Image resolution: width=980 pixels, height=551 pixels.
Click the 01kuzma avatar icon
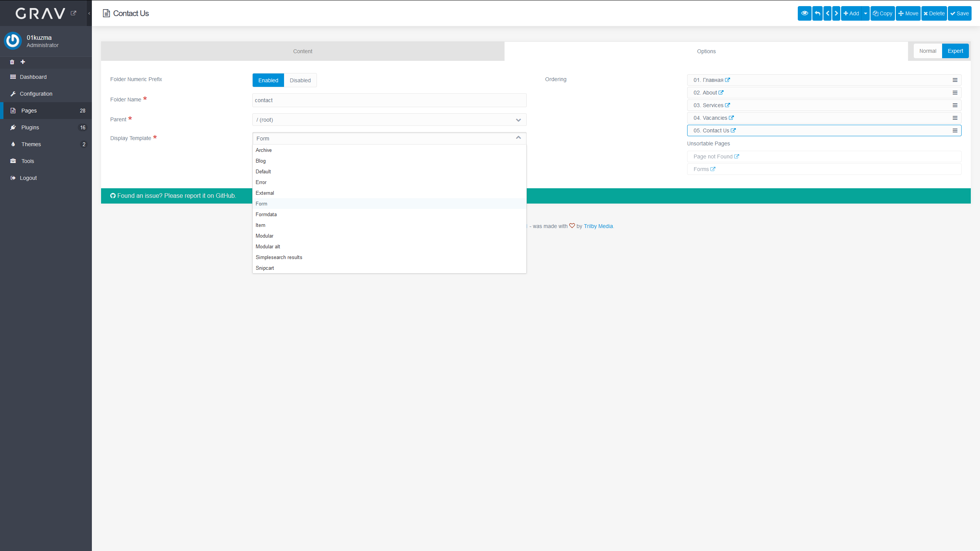pos(13,41)
